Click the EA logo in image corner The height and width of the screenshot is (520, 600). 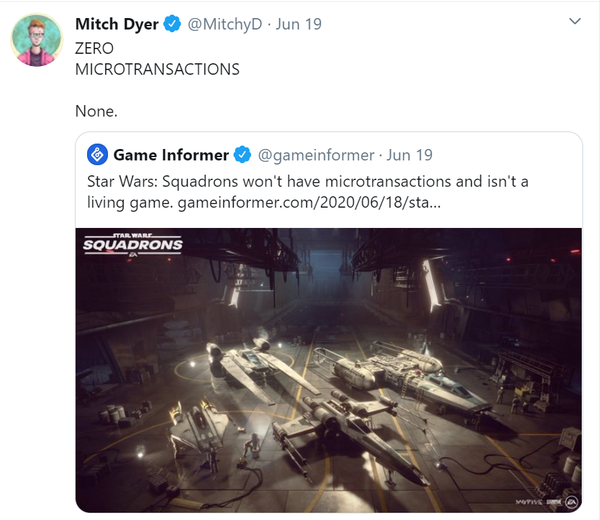pyautogui.click(x=572, y=502)
